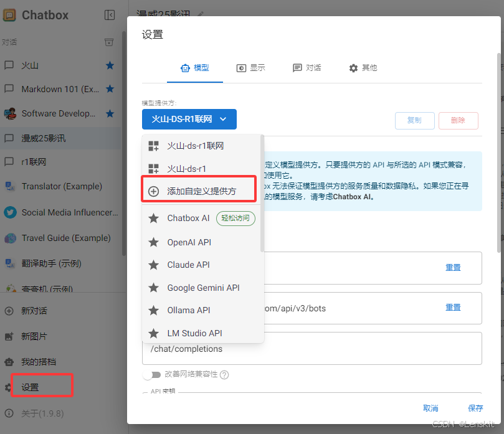Click the pencil edit icon beside title

point(200,14)
